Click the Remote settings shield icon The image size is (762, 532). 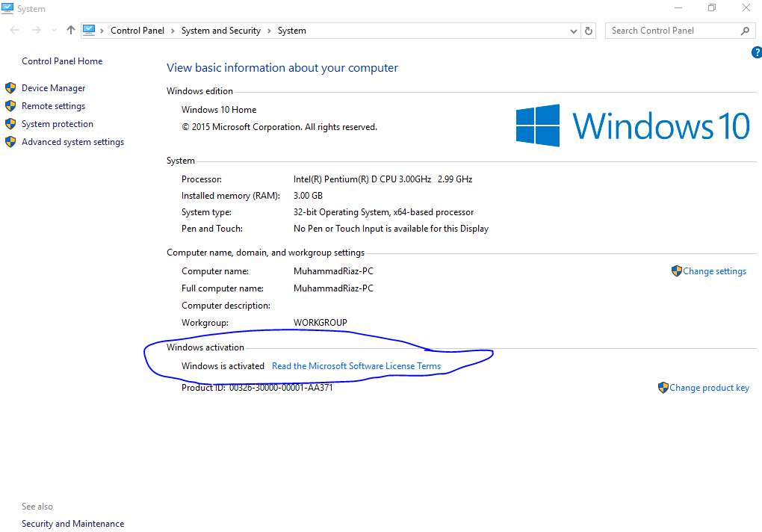tap(10, 106)
